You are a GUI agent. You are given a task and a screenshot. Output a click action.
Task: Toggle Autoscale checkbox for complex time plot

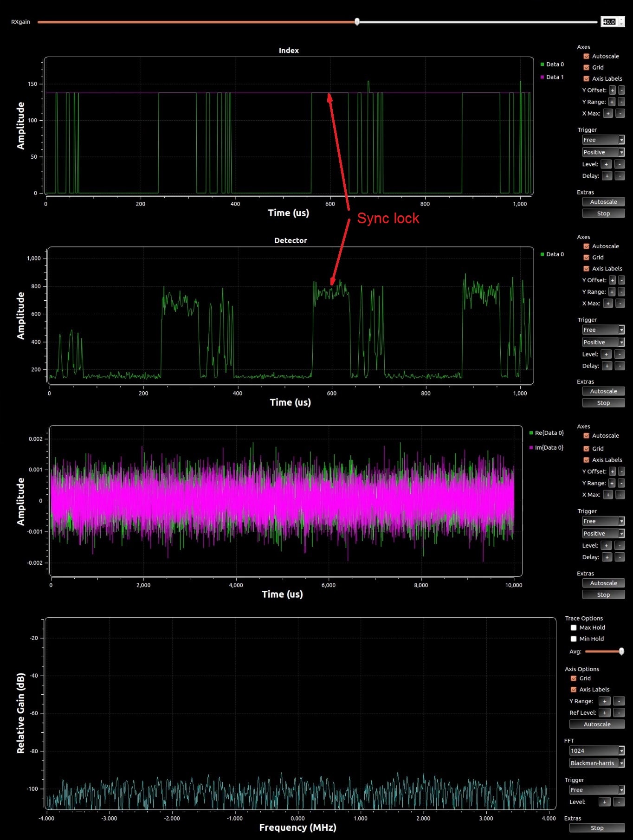pos(586,436)
